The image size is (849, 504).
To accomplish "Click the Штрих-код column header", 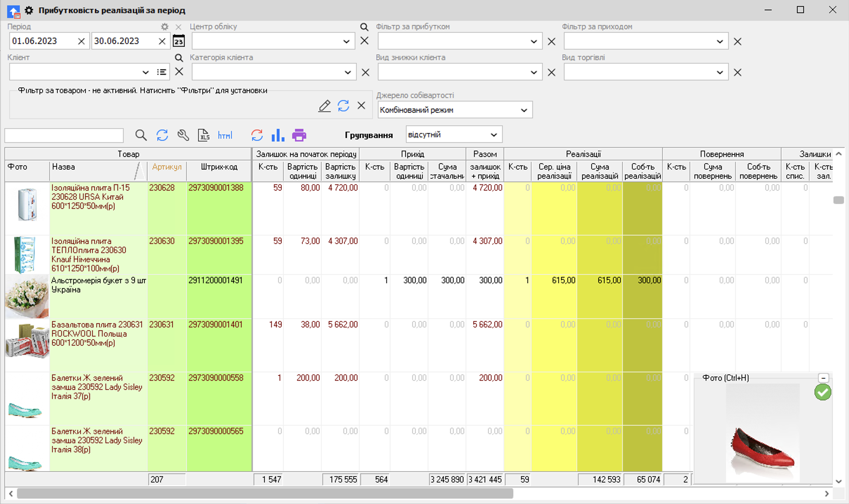I will click(x=219, y=167).
